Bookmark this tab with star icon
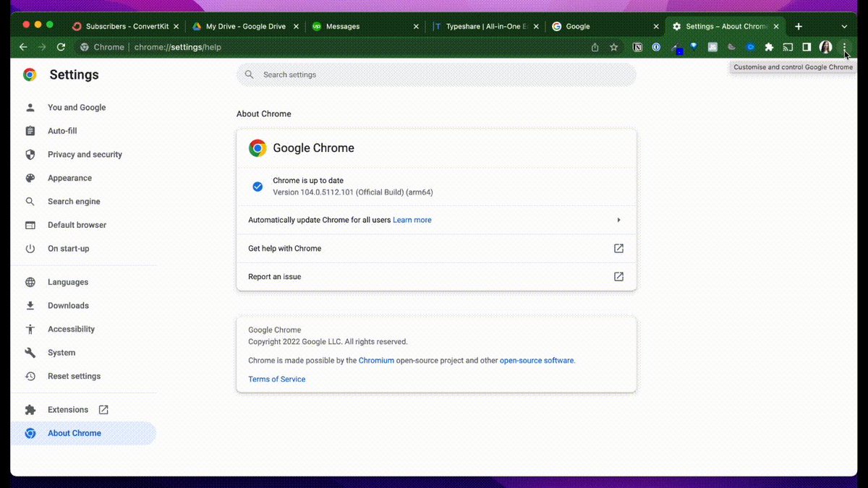Screen dimensions: 868x488 coord(613,47)
